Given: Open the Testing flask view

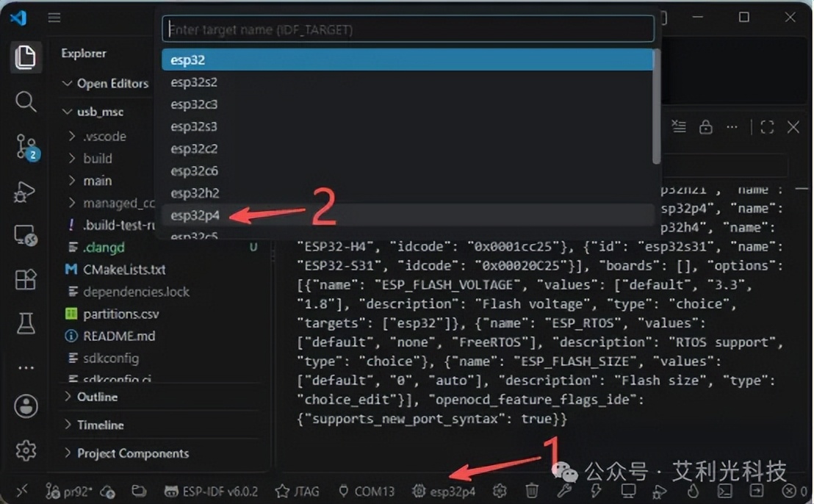Looking at the screenshot, I should pyautogui.click(x=25, y=323).
